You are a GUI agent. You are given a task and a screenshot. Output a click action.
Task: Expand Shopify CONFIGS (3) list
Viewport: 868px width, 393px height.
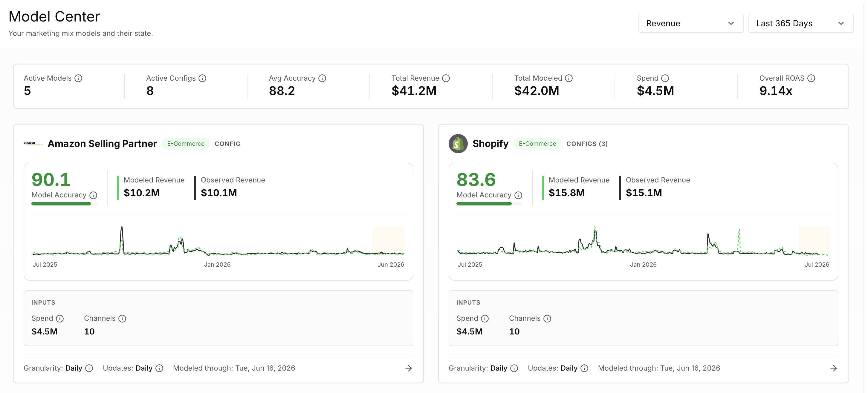pyautogui.click(x=587, y=144)
